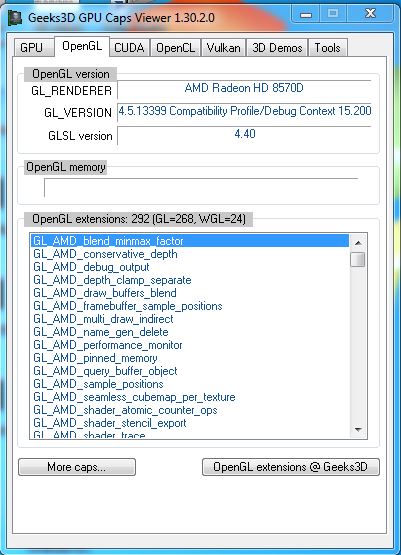Select GL_AMD_shader_stencil_export entry

110,423
